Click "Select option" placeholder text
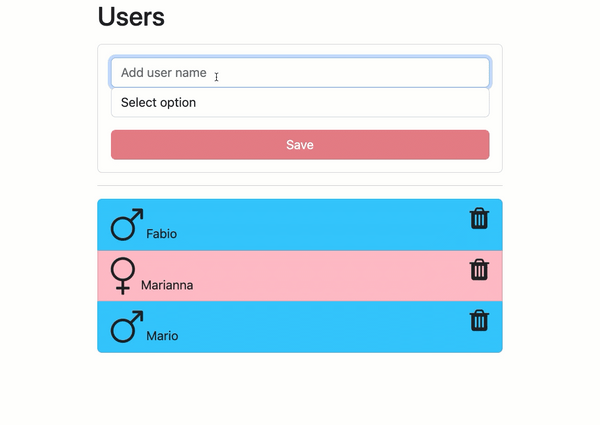Screen dimensions: 600x425 pos(158,103)
